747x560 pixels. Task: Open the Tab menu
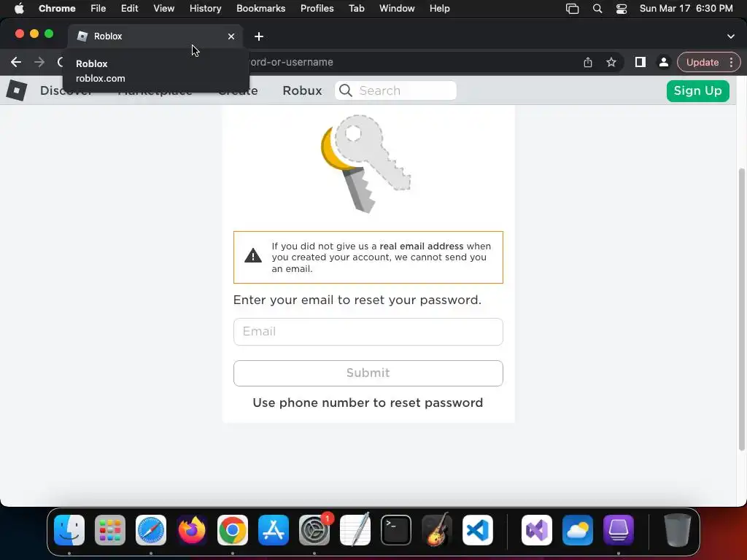tap(356, 9)
